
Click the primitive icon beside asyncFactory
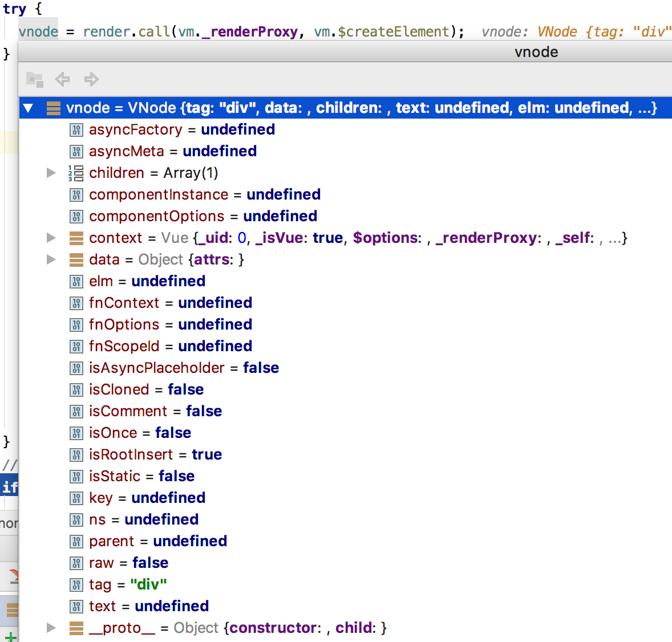[76, 130]
